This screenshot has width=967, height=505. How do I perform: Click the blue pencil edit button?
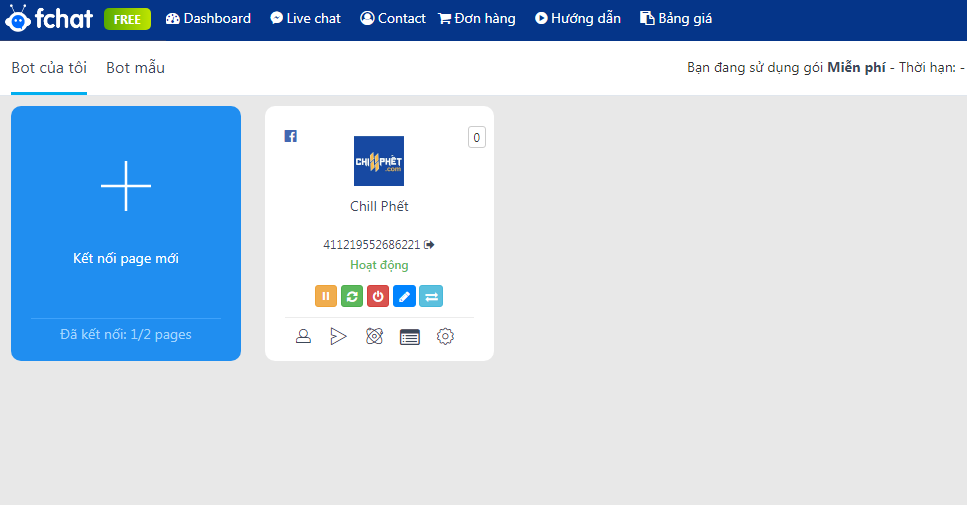[405, 296]
